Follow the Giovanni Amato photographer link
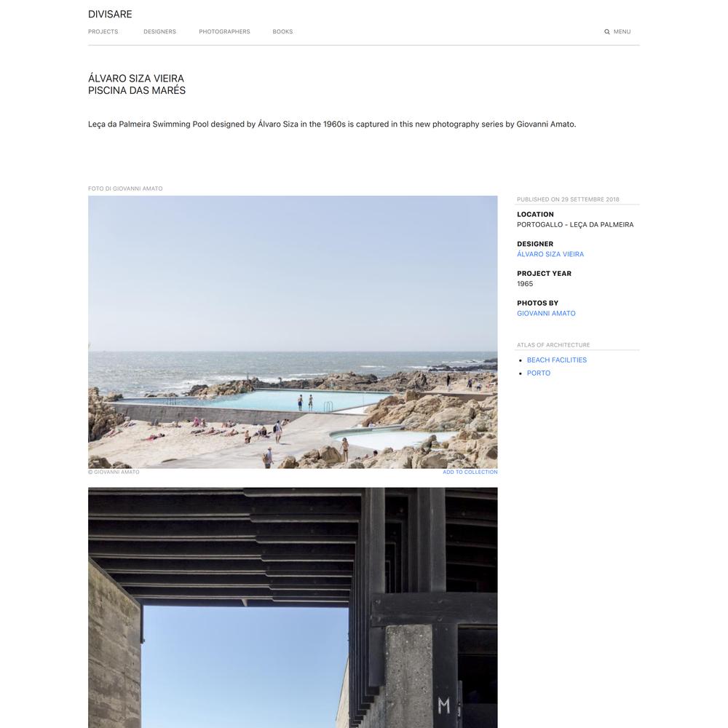Screen dimensions: 728x728 [x=546, y=313]
